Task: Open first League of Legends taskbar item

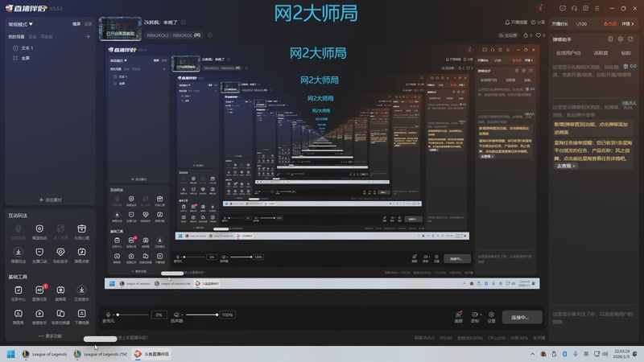Action: click(44, 354)
